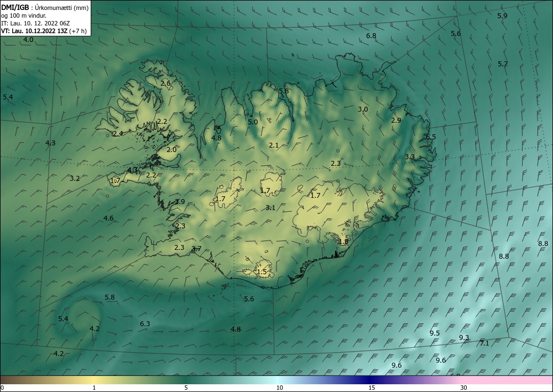Click the initial time 'IT: Lau. 10. 12. 2022 06Z'
This screenshot has width=553, height=392.
pos(35,23)
